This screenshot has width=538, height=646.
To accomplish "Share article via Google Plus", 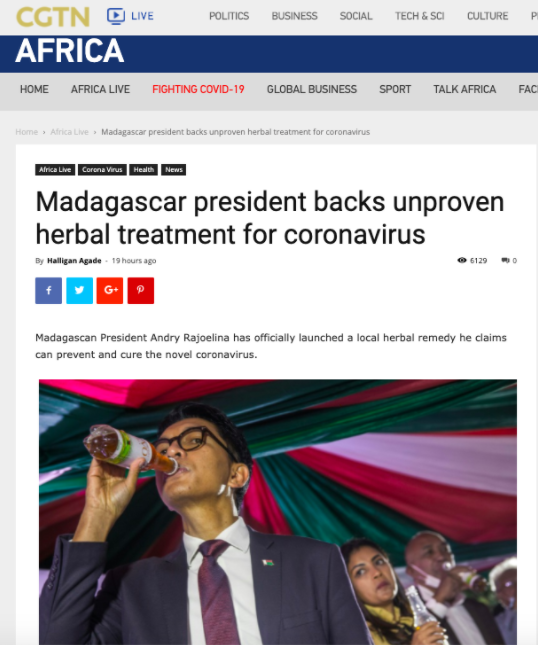I will point(110,290).
